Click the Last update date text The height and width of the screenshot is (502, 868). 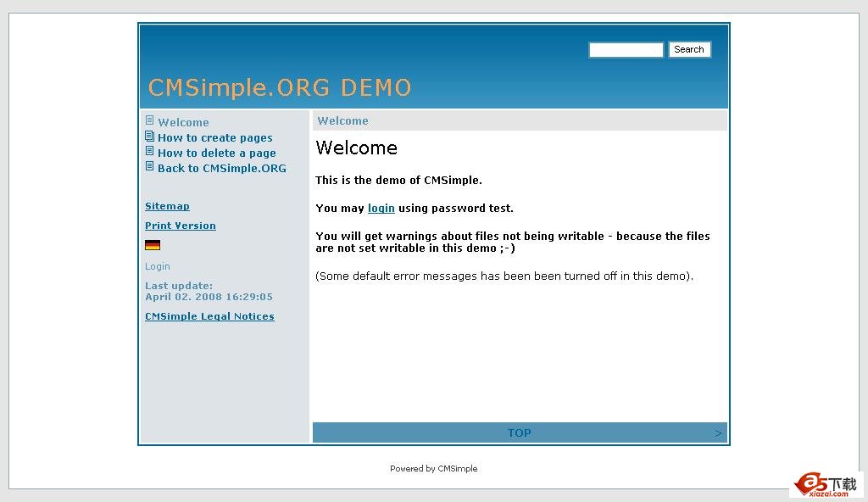pyautogui.click(x=209, y=292)
